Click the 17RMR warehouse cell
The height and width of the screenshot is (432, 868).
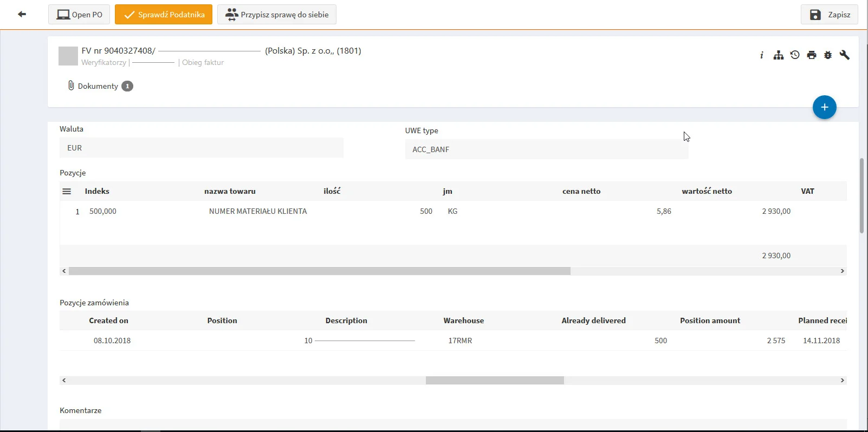pos(460,341)
